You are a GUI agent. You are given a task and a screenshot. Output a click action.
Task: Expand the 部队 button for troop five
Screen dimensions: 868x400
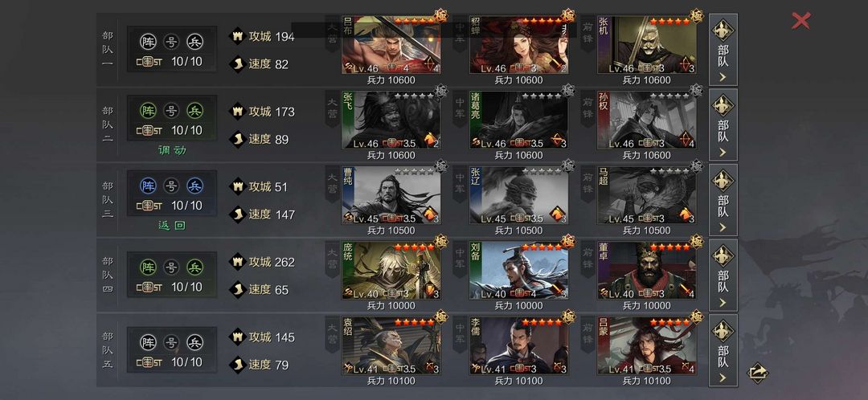723,351
